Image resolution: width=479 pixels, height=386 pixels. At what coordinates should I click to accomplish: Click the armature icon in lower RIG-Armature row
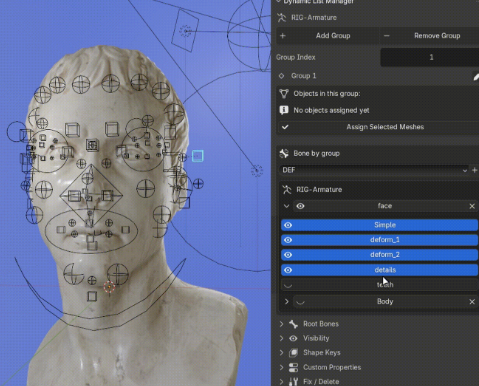tap(287, 190)
